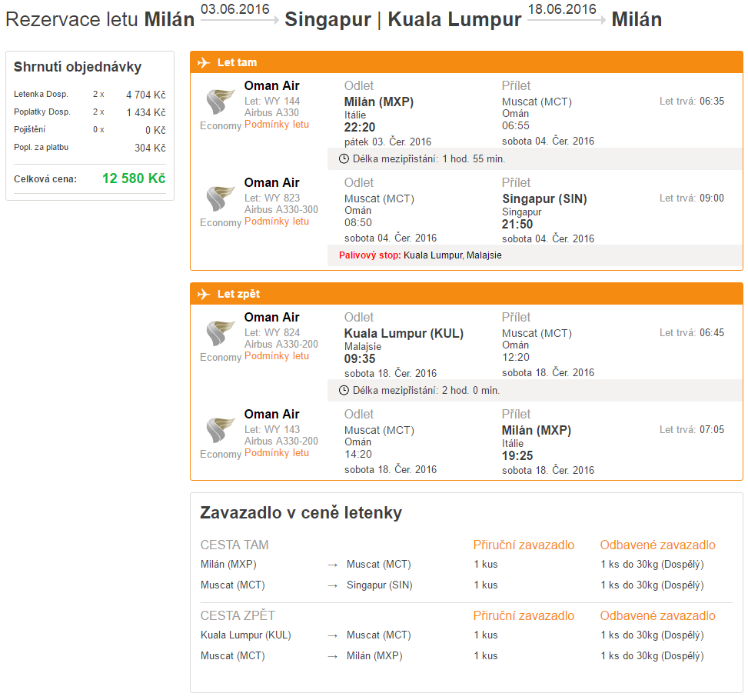Click Délka mezipřistání: 2 hod. 0 min.
The width and height of the screenshot is (748, 700).
click(x=427, y=391)
